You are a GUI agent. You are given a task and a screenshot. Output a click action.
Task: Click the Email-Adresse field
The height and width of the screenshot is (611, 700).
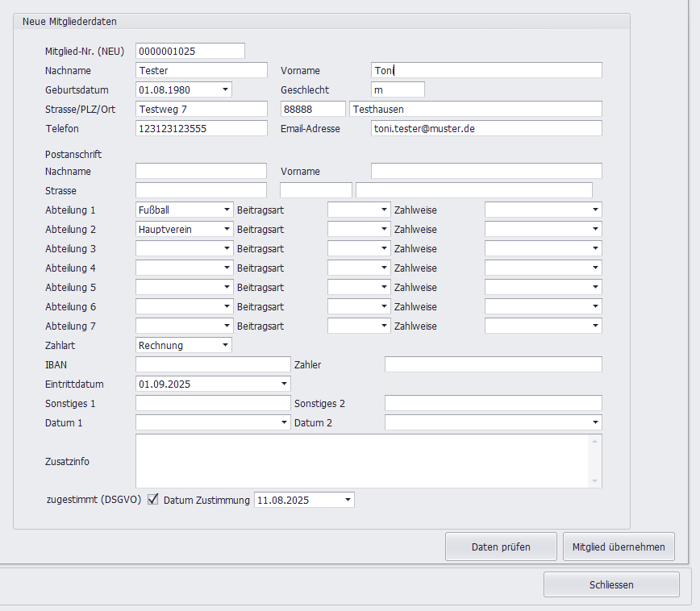coord(486,128)
